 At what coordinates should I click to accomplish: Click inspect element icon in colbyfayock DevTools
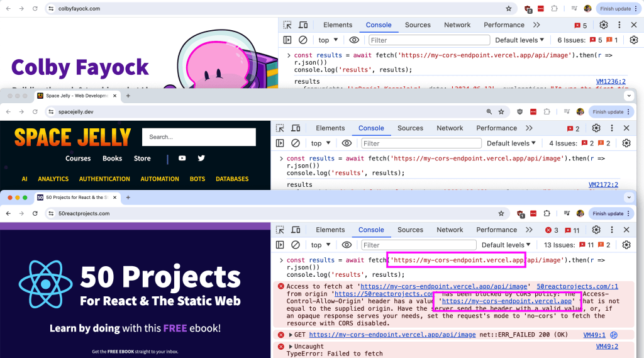pos(287,25)
